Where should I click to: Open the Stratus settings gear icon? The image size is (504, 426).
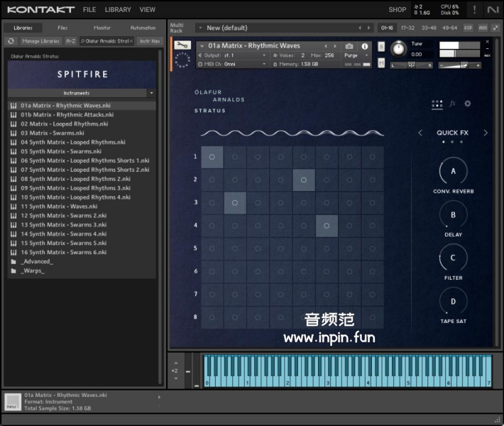[x=468, y=104]
